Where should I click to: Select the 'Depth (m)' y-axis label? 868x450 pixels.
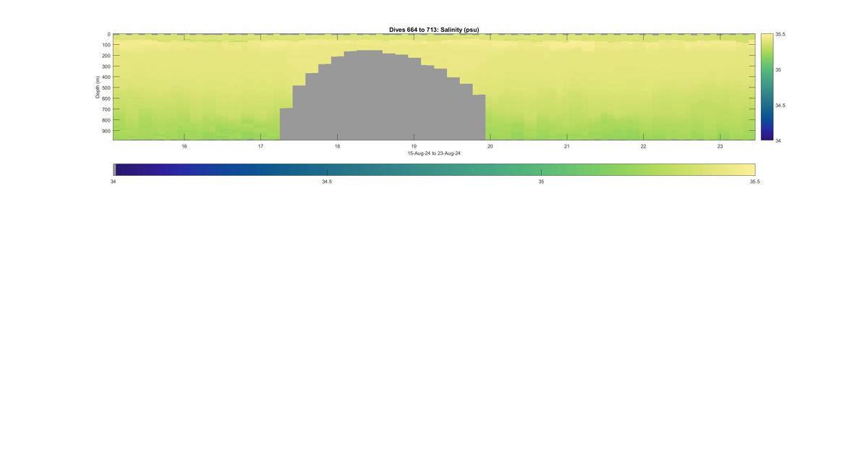point(97,87)
